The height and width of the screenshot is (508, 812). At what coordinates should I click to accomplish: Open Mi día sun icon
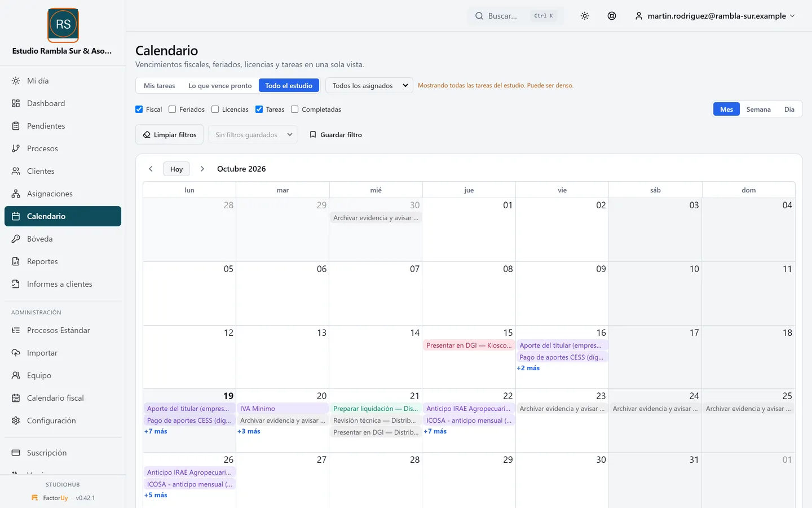coord(16,81)
